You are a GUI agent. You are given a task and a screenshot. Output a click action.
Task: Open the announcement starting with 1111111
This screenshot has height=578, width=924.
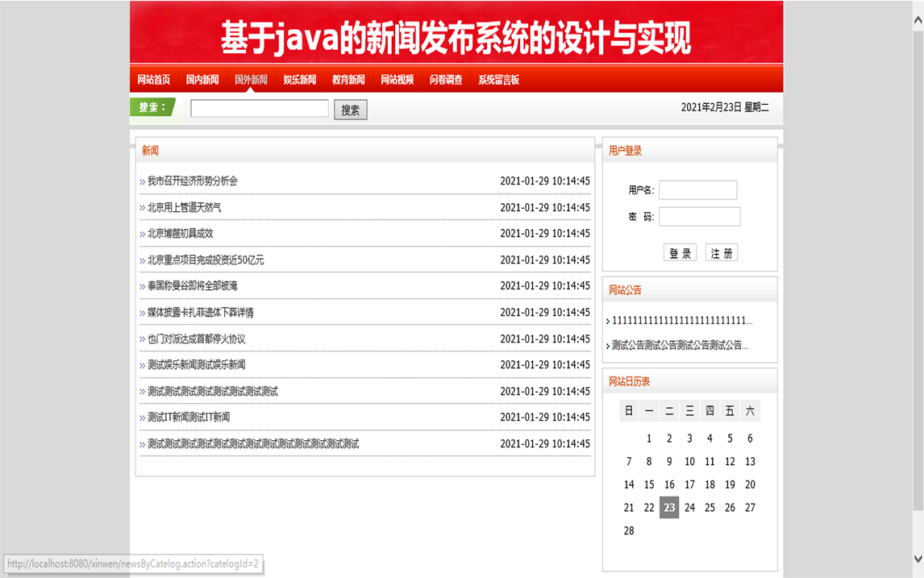click(x=682, y=321)
